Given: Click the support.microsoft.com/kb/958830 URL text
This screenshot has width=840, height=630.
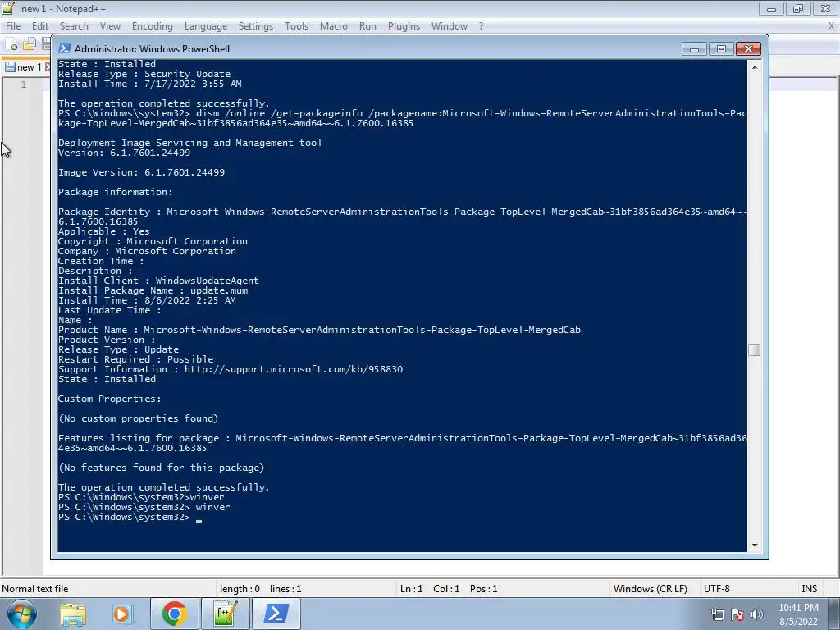Looking at the screenshot, I should [294, 369].
